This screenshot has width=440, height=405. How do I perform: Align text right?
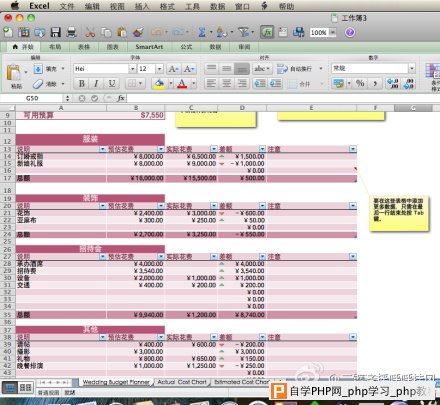click(x=242, y=83)
